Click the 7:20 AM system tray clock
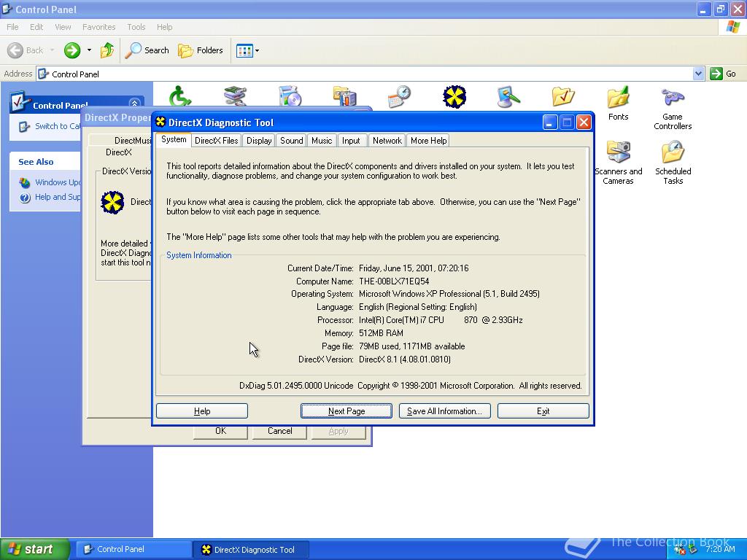 point(720,549)
